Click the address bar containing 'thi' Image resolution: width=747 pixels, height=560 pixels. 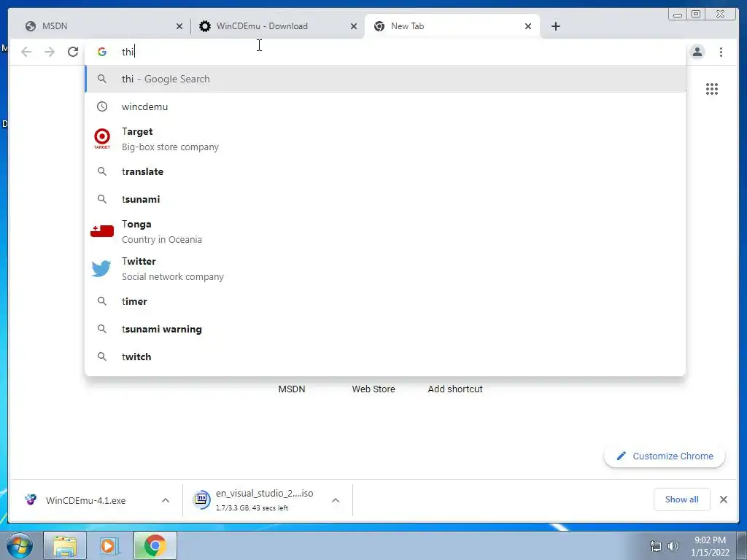click(386, 52)
